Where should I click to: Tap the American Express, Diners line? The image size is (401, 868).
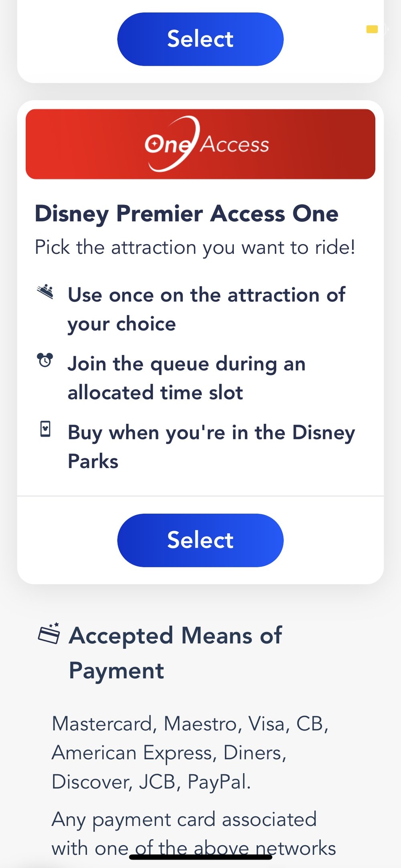pyautogui.click(x=169, y=753)
